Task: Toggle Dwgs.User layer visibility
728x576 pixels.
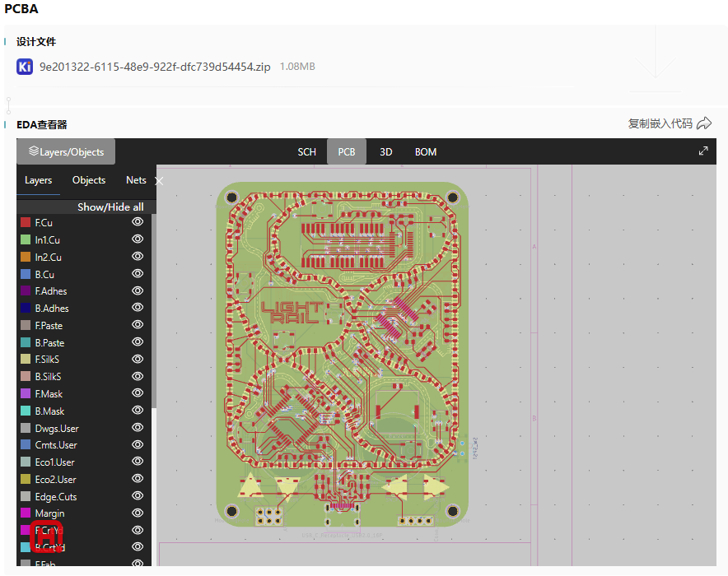Action: pyautogui.click(x=138, y=427)
